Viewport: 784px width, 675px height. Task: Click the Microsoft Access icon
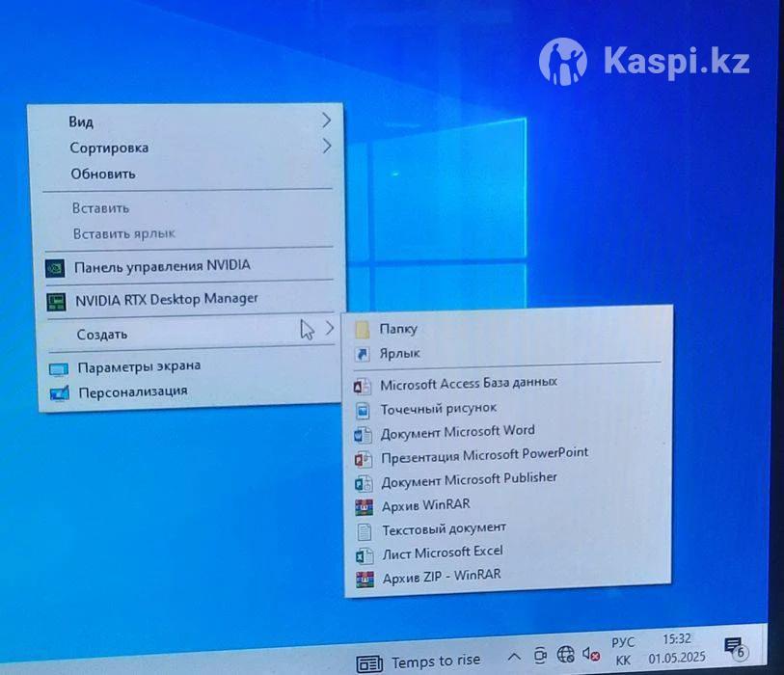click(363, 387)
